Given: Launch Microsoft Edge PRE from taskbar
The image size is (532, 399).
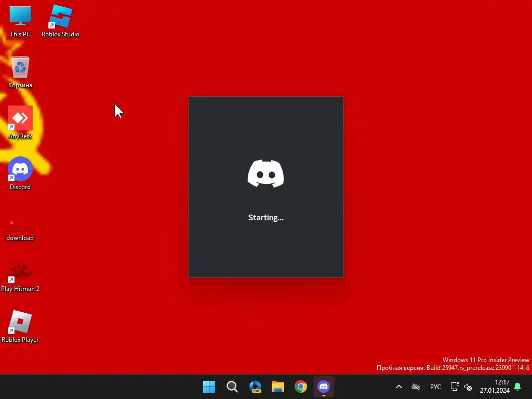Looking at the screenshot, I should click(x=255, y=387).
